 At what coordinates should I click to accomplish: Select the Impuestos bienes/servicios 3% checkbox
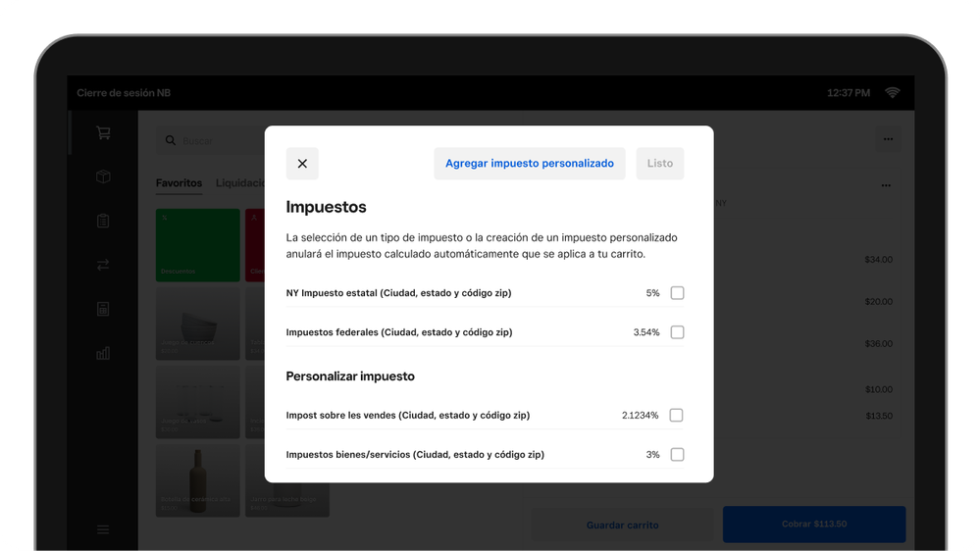point(677,455)
